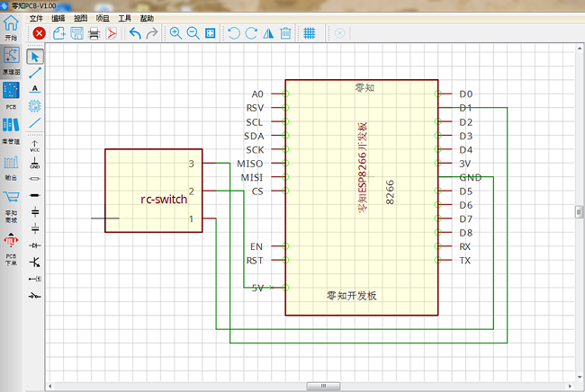Redo the last undone action
The image size is (585, 392).
(152, 33)
